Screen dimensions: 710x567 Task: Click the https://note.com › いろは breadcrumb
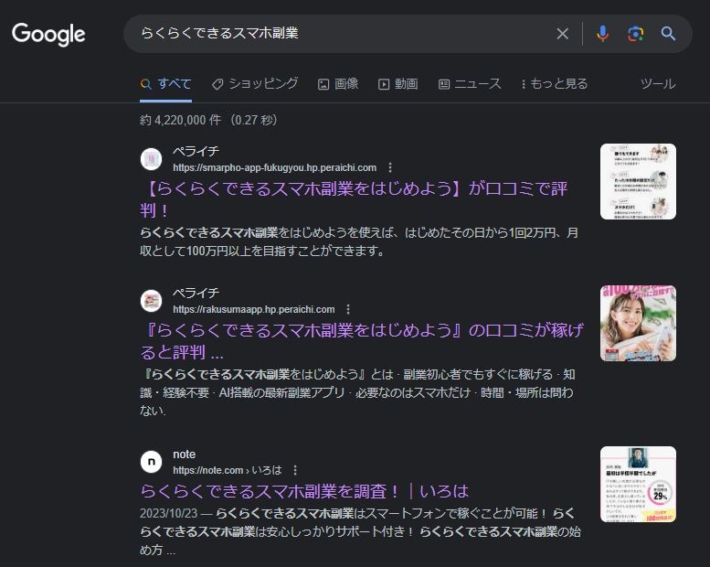(227, 470)
